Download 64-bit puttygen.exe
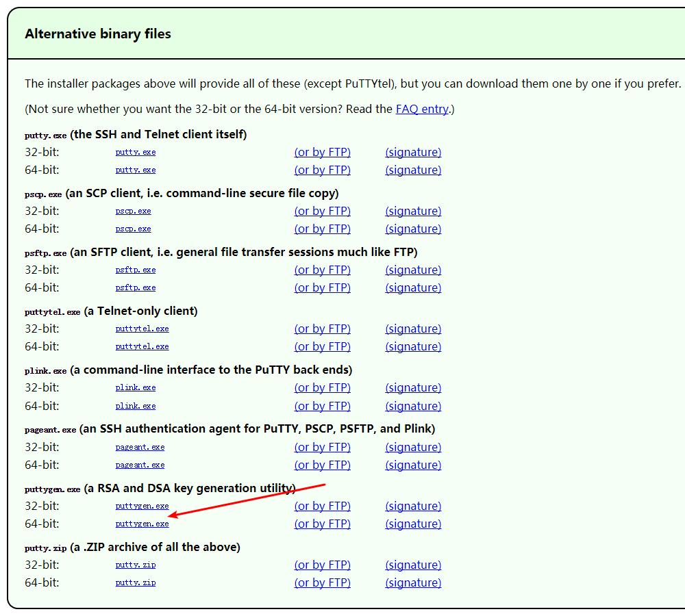Screen dimensions: 685x616 click(x=142, y=524)
